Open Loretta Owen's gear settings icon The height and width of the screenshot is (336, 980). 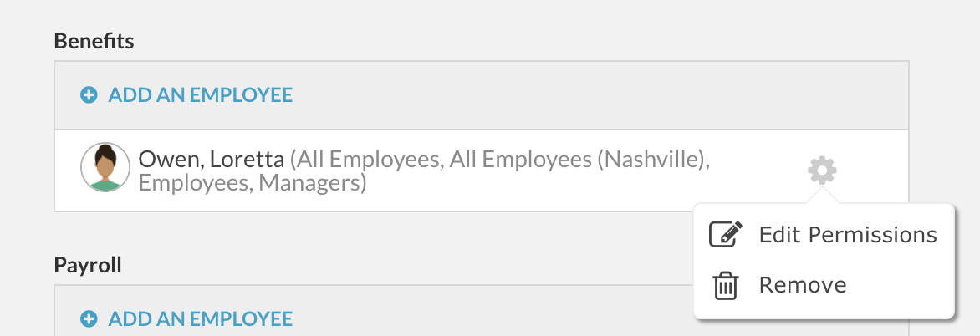tap(822, 170)
